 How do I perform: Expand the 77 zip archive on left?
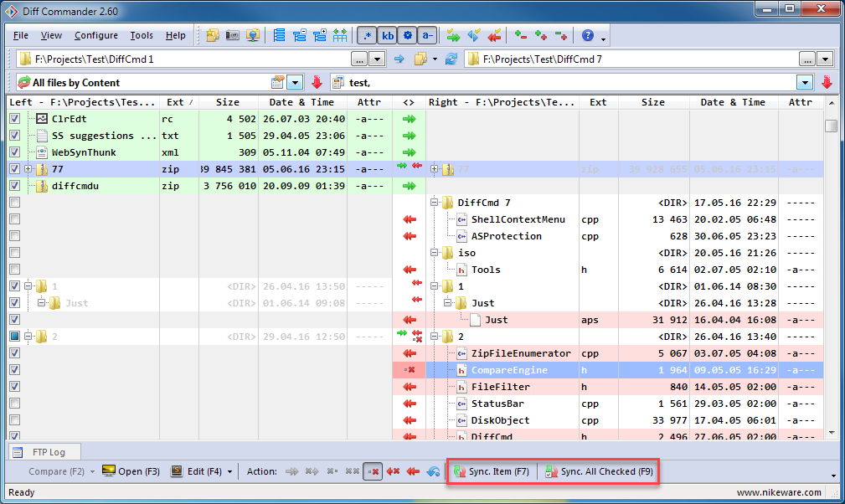pos(28,169)
